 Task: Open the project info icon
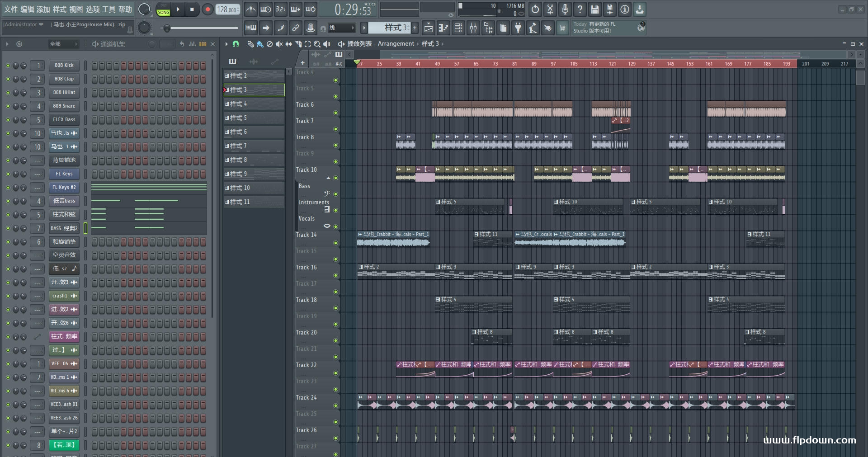pos(625,9)
